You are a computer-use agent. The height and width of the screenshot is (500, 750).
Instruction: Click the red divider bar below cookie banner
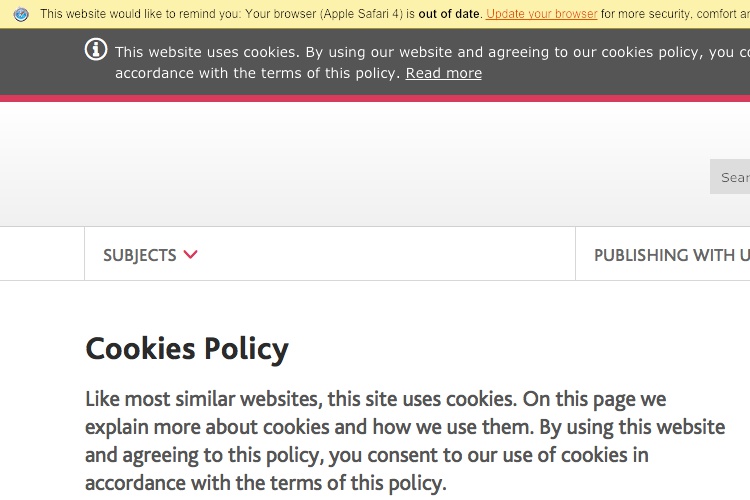pyautogui.click(x=375, y=99)
